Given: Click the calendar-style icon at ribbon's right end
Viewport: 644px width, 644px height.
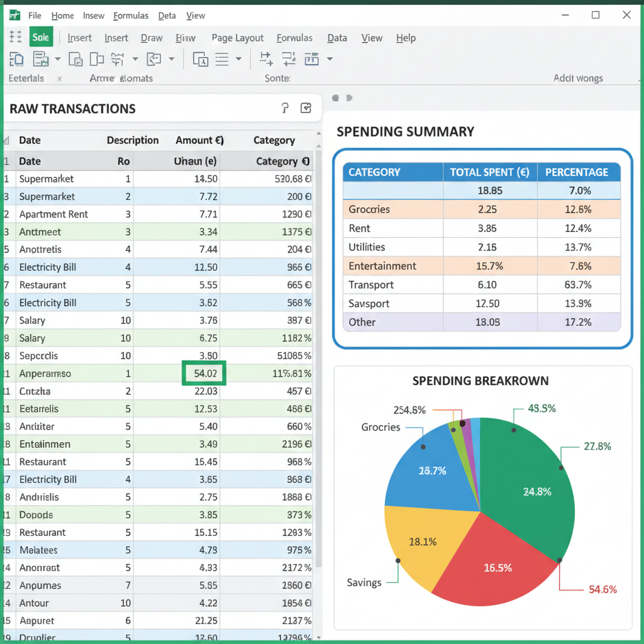Looking at the screenshot, I should click(311, 59).
